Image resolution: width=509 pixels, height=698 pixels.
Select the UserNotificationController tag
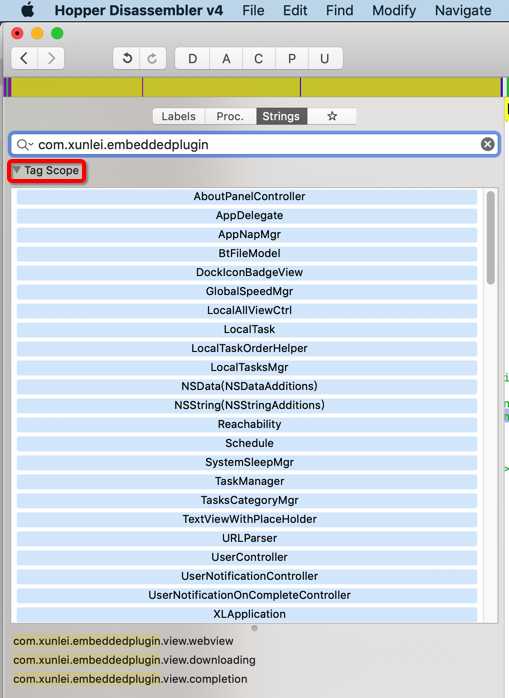click(x=247, y=576)
